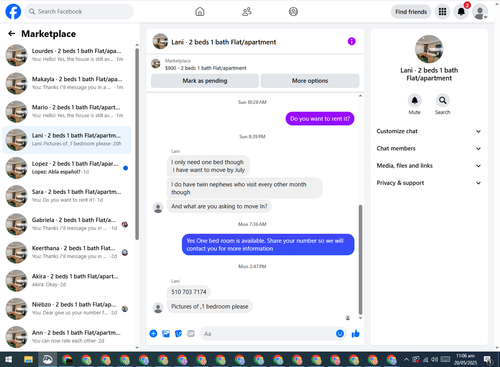Mute the Lani conversation

pos(414,100)
